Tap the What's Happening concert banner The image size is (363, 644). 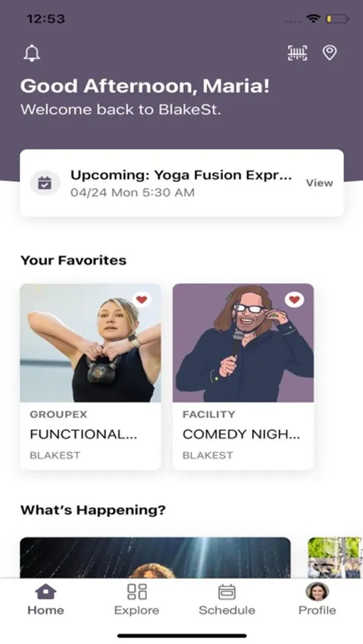(x=155, y=557)
